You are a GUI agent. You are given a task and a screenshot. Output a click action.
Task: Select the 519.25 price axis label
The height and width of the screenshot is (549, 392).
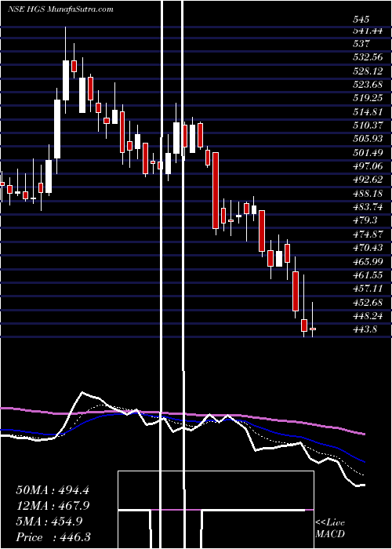(x=368, y=98)
